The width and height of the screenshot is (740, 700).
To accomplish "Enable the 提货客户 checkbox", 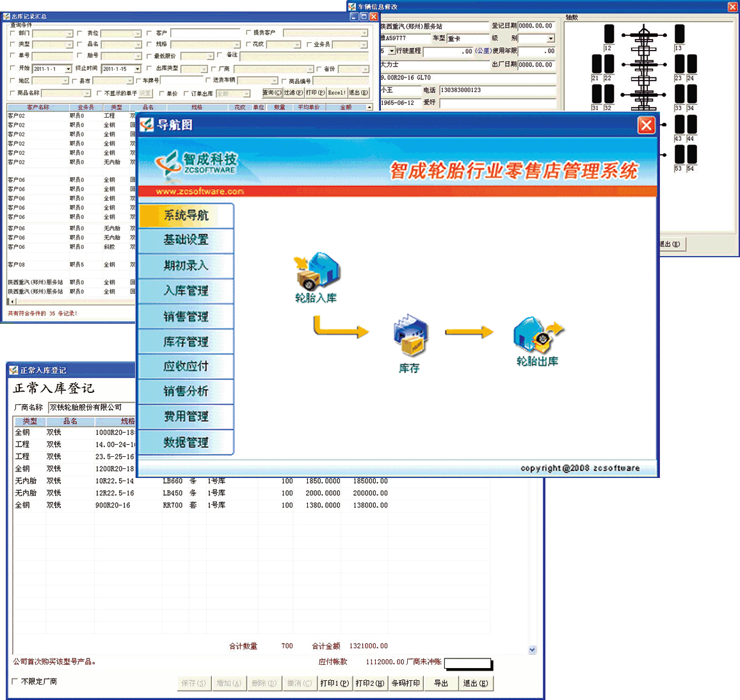I will pyautogui.click(x=248, y=33).
